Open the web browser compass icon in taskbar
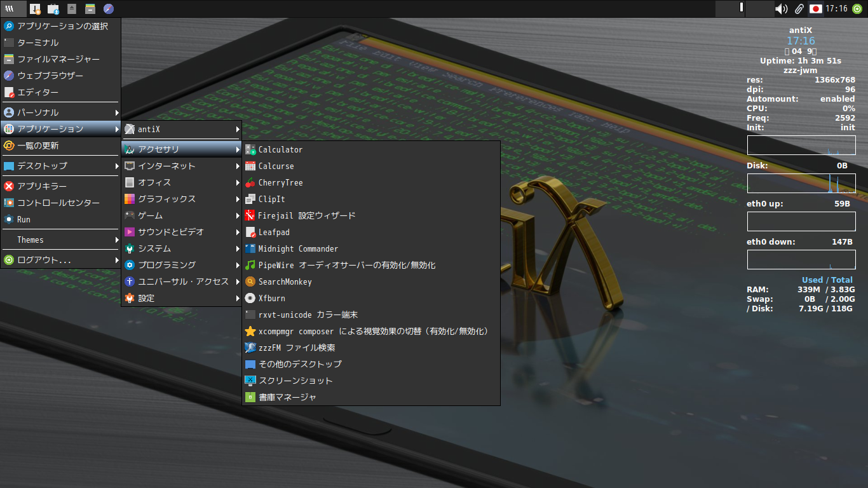 pyautogui.click(x=109, y=9)
